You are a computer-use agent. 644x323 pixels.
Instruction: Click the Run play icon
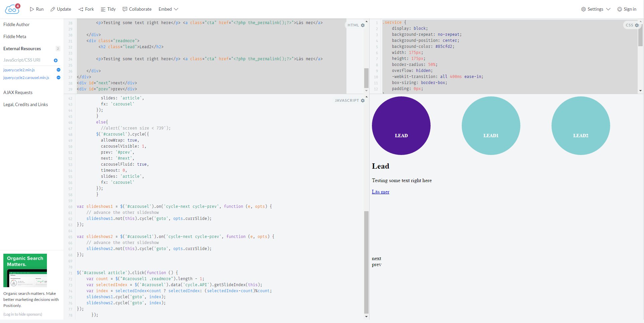[32, 9]
